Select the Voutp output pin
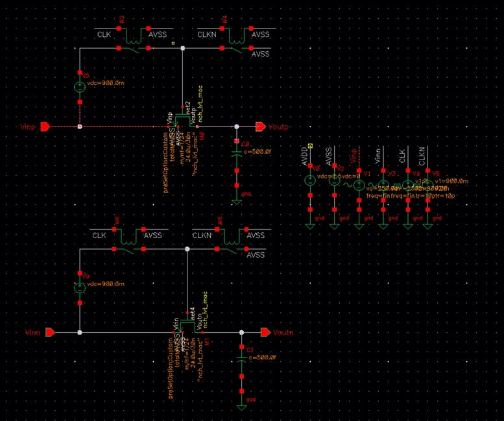Image resolution: width=504 pixels, height=421 pixels. [x=261, y=126]
